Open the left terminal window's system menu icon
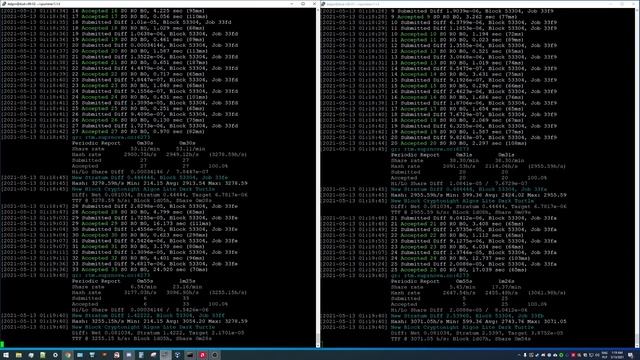Image resolution: width=640 pixels, height=360 pixels. 4,4
